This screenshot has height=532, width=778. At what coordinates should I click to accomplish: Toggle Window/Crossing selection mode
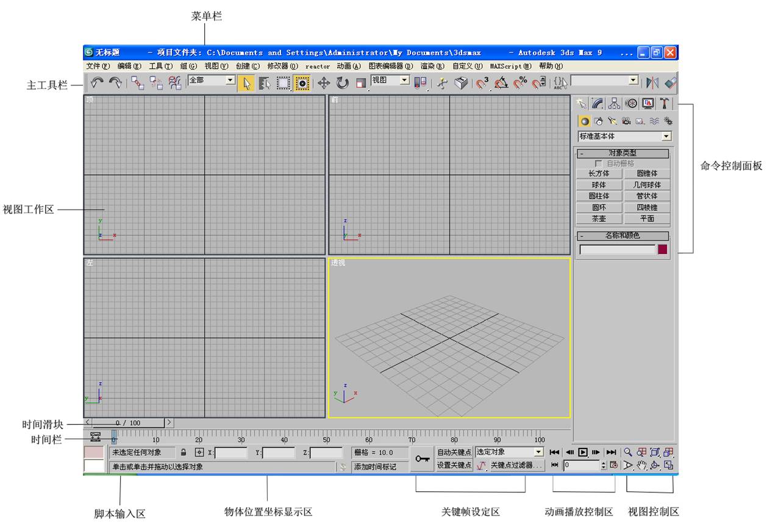click(302, 83)
